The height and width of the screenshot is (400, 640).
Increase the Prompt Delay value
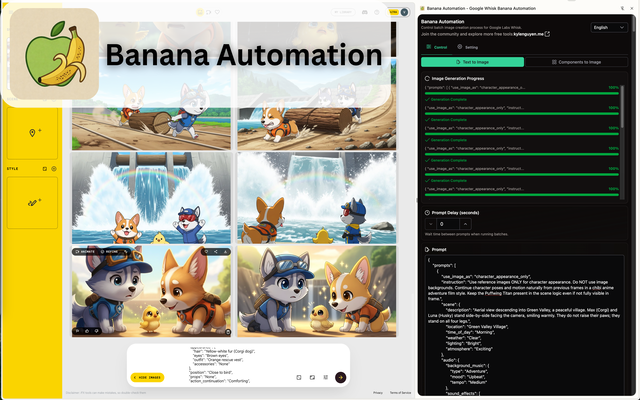465,224
